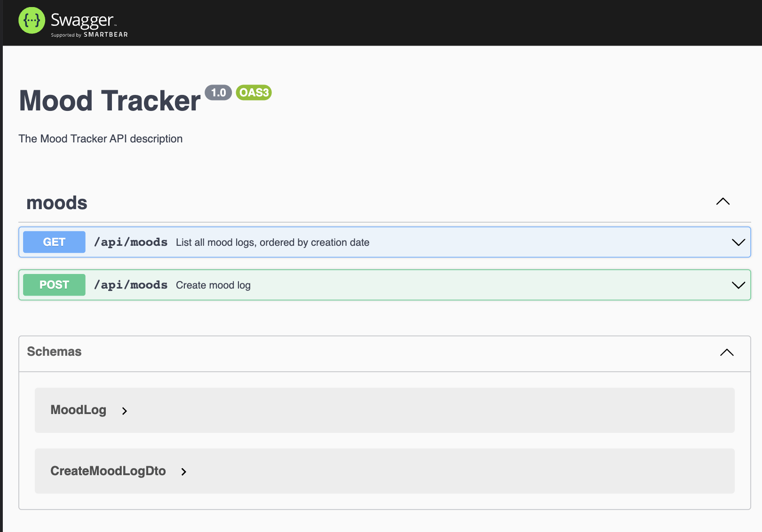Viewport: 762px width, 532px height.
Task: Collapse Schemas panel with the up arrow
Action: pos(727,352)
